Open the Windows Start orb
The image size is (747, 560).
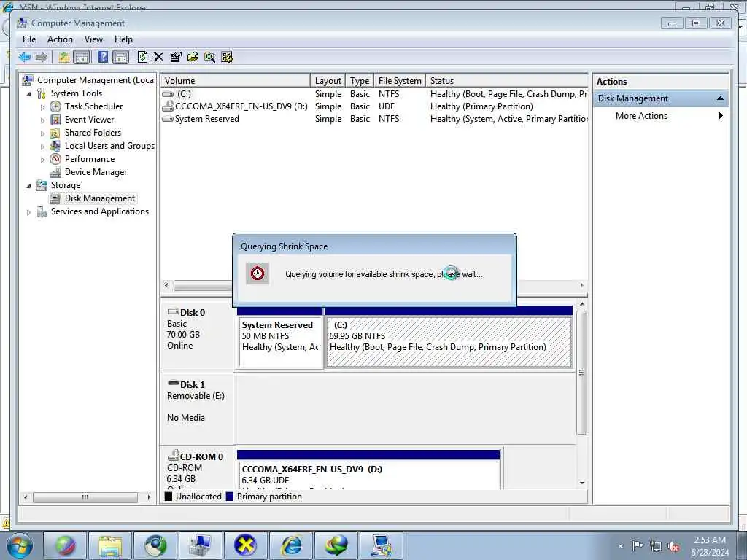click(x=19, y=545)
